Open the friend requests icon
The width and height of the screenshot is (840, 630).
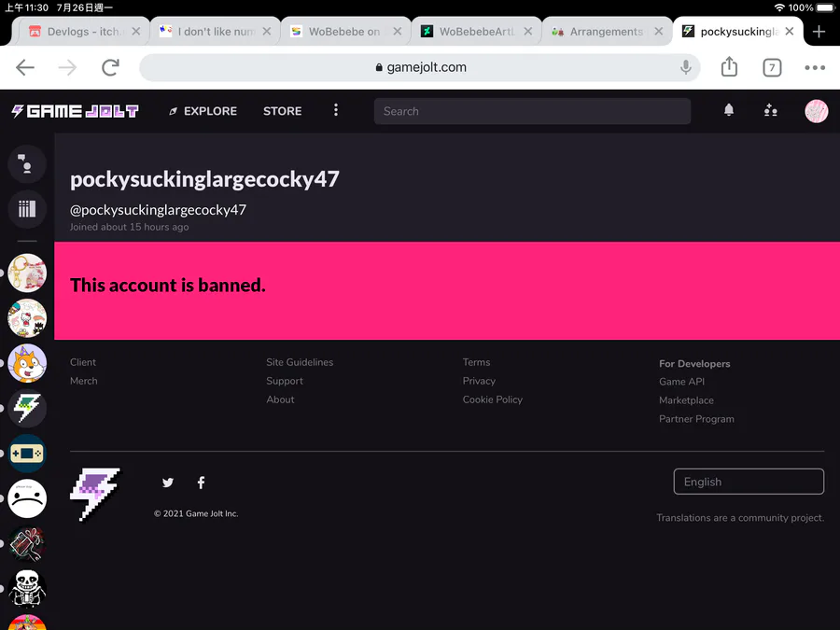pyautogui.click(x=770, y=110)
